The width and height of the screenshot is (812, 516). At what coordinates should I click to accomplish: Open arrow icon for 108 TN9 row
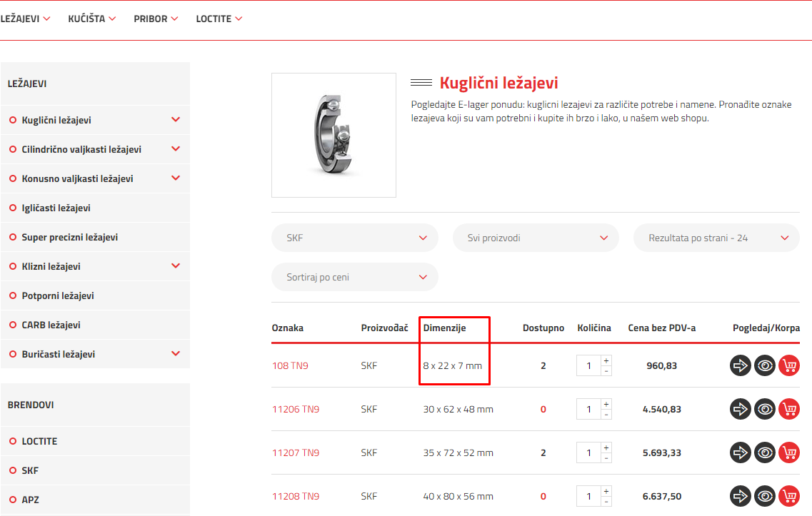pyautogui.click(x=741, y=365)
